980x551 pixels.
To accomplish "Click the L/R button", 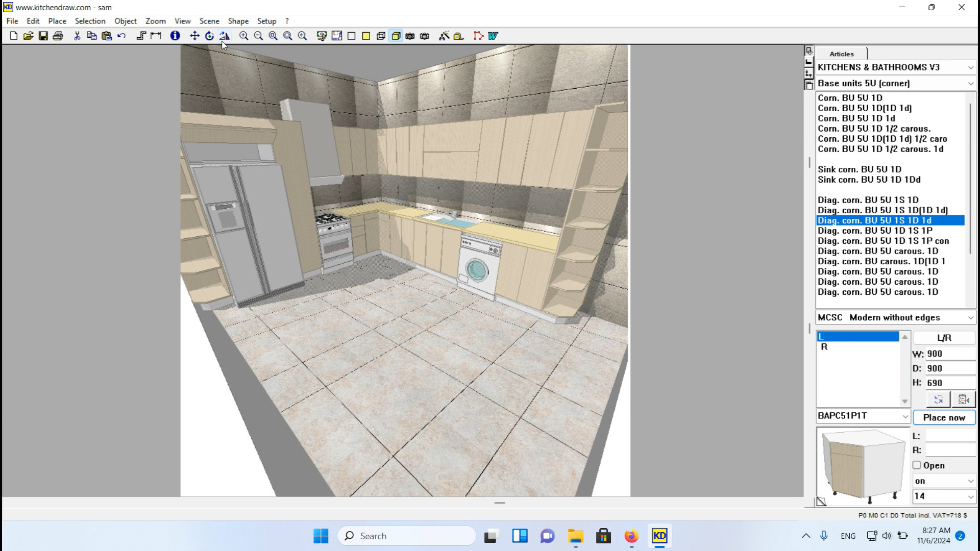I will pyautogui.click(x=944, y=338).
